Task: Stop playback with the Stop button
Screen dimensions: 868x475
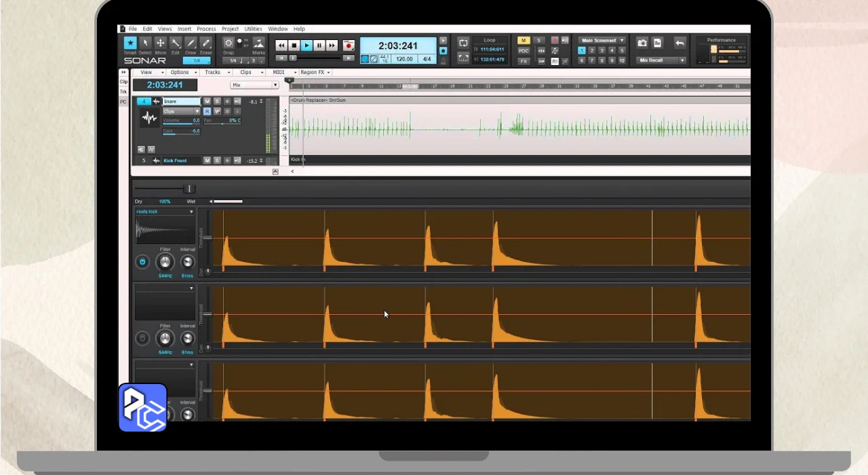Action: [294, 45]
